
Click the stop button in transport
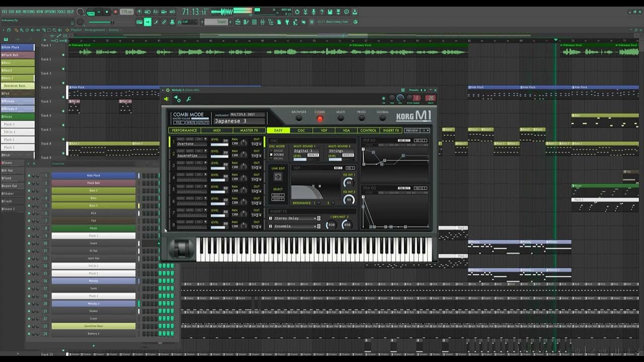coord(107,12)
